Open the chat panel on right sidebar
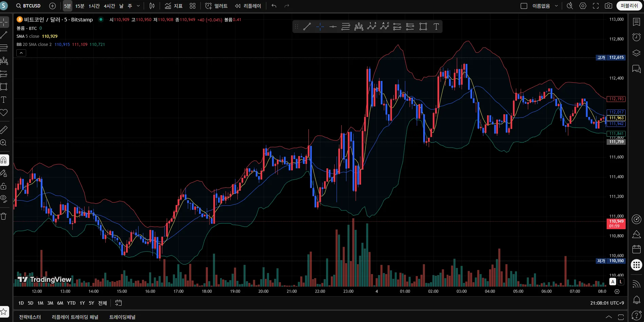644x322 pixels. 637,69
